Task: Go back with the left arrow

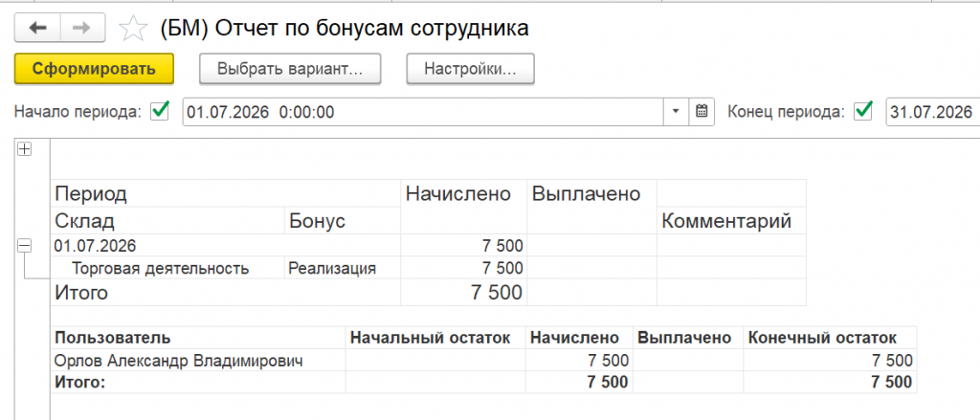Action: [37, 29]
